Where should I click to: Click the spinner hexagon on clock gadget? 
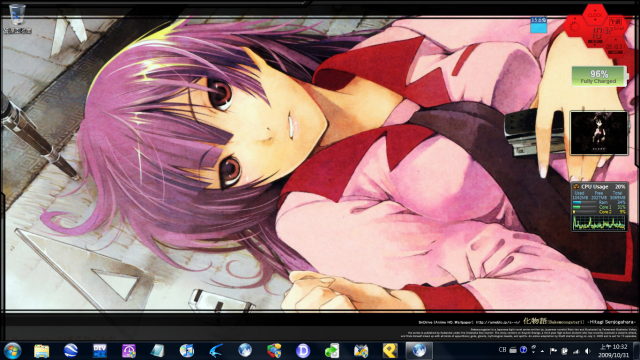[x=575, y=26]
